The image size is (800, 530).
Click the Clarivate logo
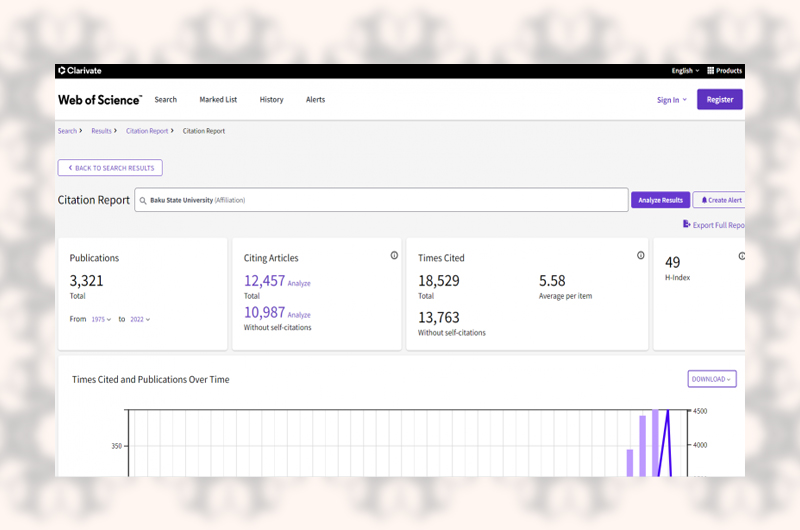pyautogui.click(x=80, y=70)
